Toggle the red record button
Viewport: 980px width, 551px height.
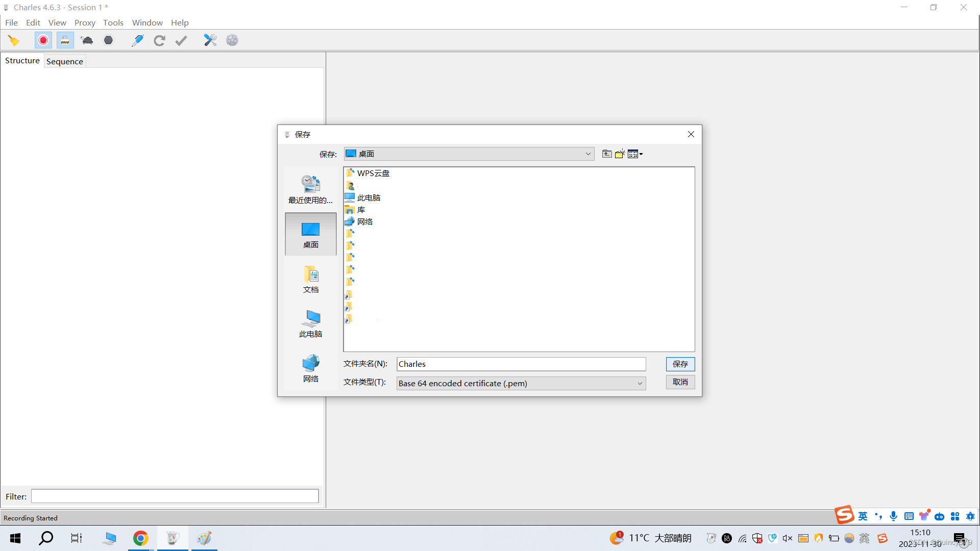click(x=43, y=40)
